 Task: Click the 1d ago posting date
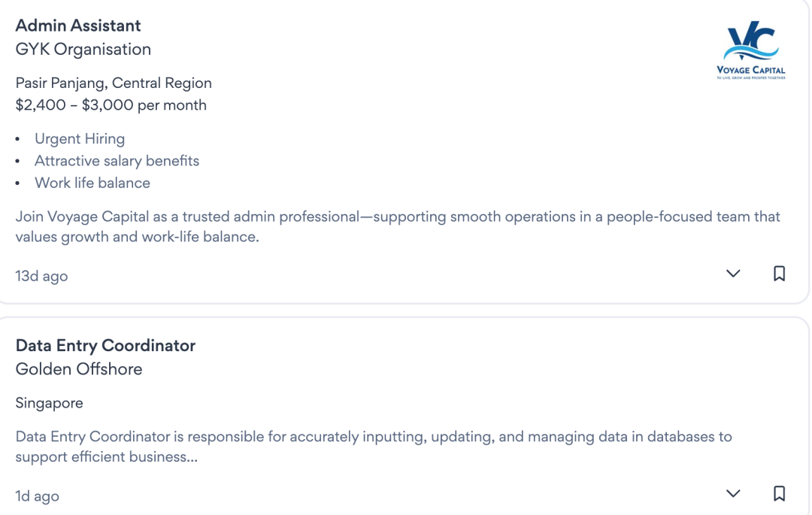tap(37, 496)
